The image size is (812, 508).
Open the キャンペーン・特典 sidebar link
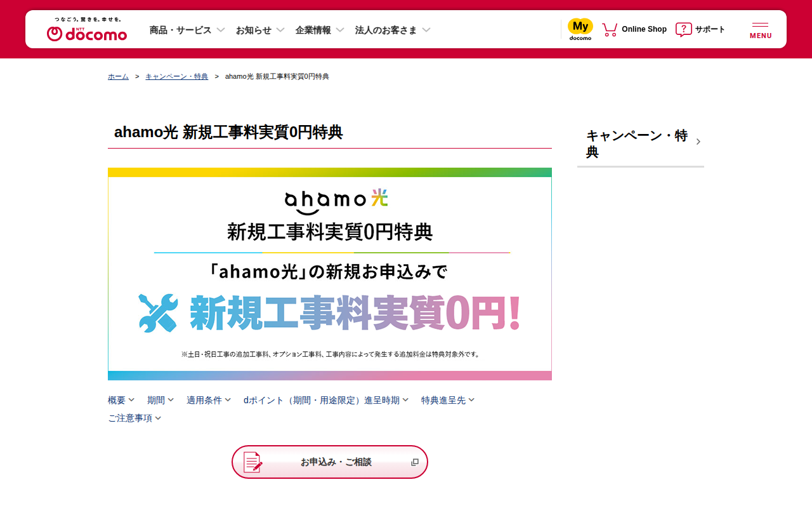pyautogui.click(x=641, y=144)
